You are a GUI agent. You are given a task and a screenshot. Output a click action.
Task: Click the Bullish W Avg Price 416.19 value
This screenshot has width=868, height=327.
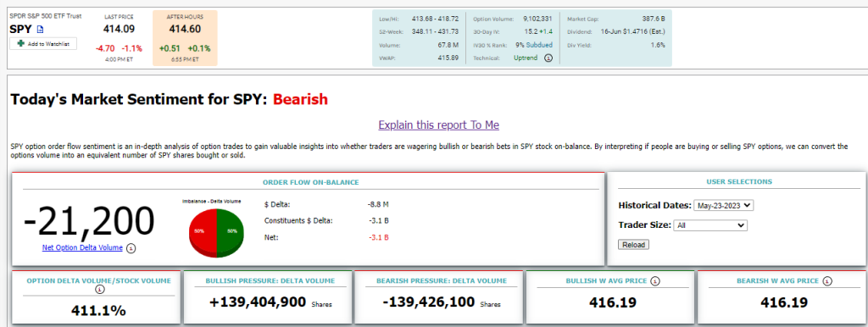point(612,302)
